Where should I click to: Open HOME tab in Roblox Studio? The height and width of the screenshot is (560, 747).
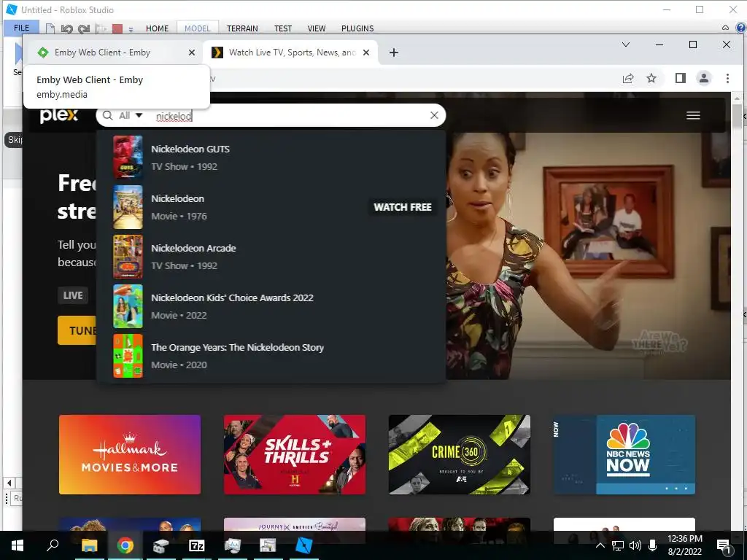pyautogui.click(x=158, y=28)
